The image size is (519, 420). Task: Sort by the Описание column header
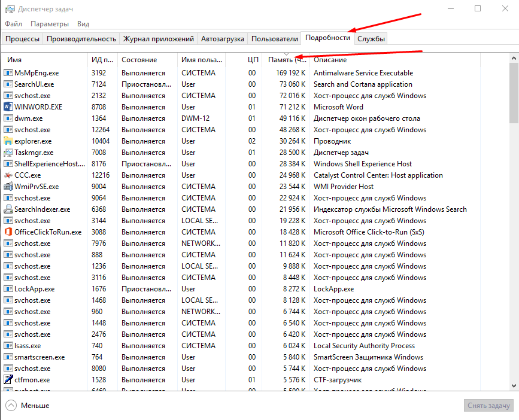(x=395, y=60)
